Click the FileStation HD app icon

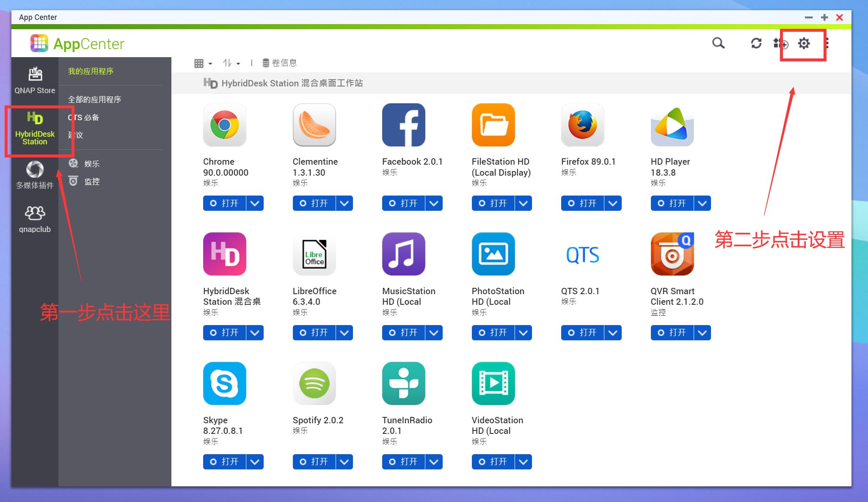click(493, 125)
